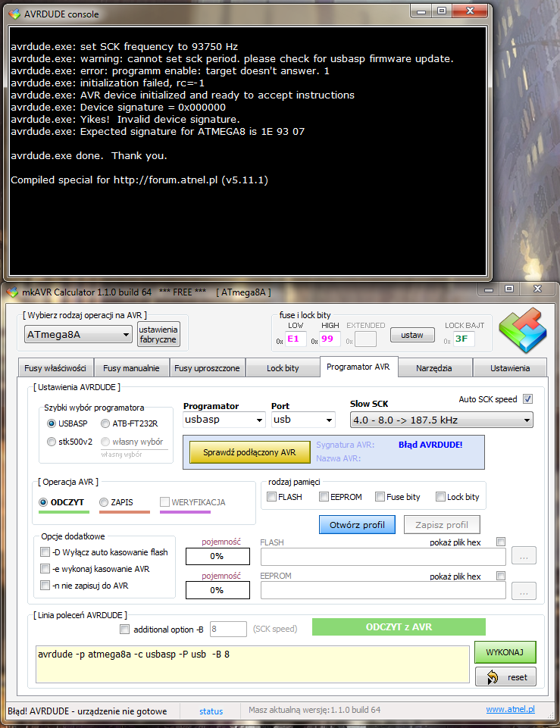Click the mkAVR Calculator cube logo
560x728 pixels.
tap(523, 330)
